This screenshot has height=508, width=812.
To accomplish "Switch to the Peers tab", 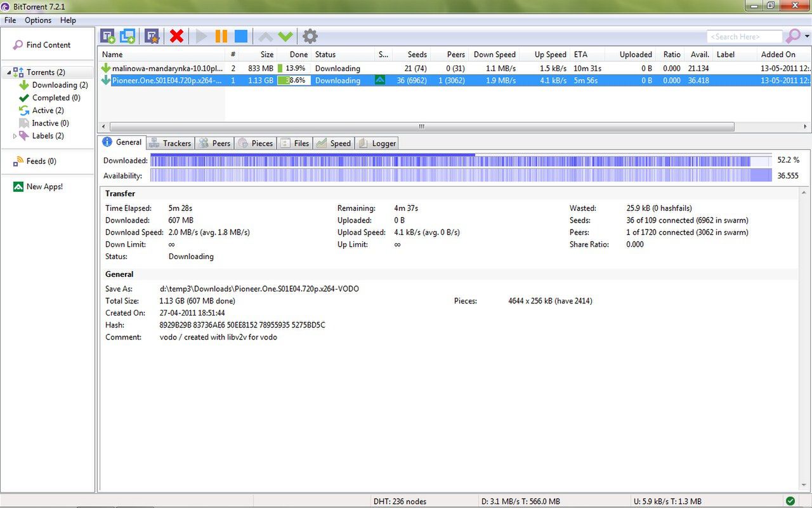I will pyautogui.click(x=214, y=144).
